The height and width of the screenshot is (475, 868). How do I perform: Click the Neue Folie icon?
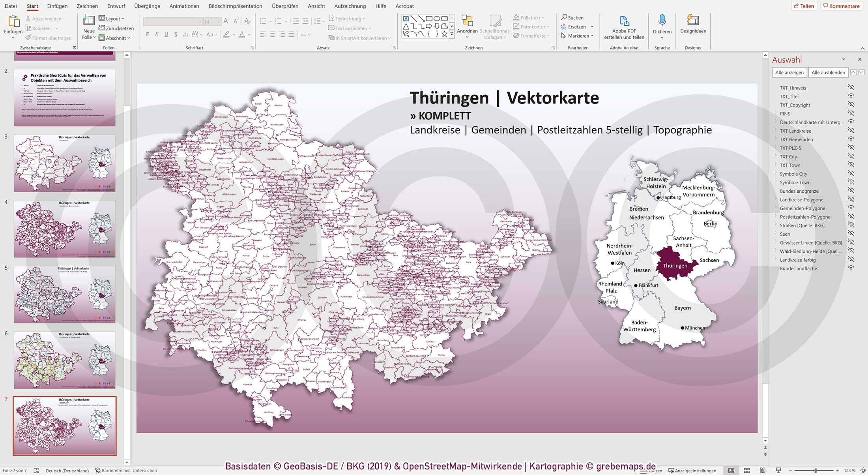pyautogui.click(x=89, y=21)
